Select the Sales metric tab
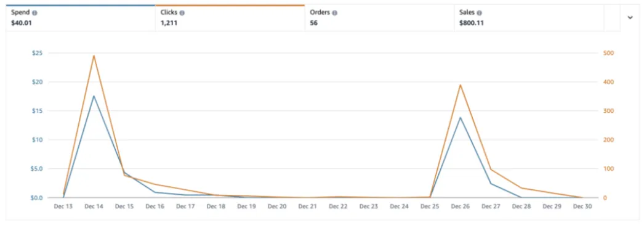 pos(529,18)
